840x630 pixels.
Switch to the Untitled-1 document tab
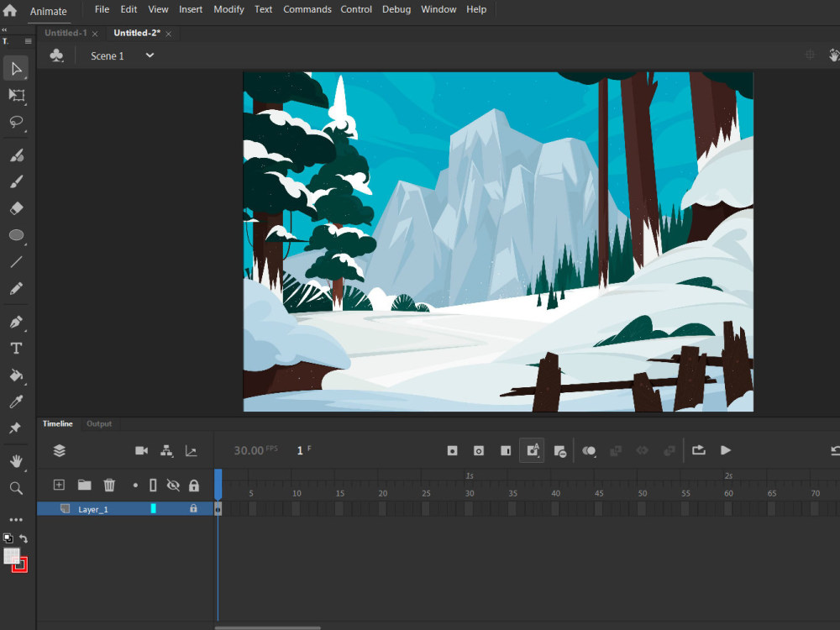(66, 34)
